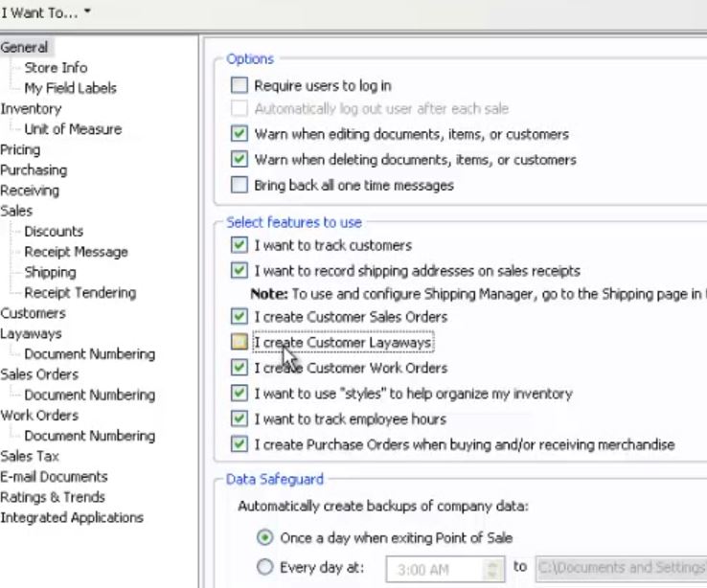Viewport: 707px width, 588px height.
Task: Select Once a day when exiting option
Action: click(x=265, y=537)
